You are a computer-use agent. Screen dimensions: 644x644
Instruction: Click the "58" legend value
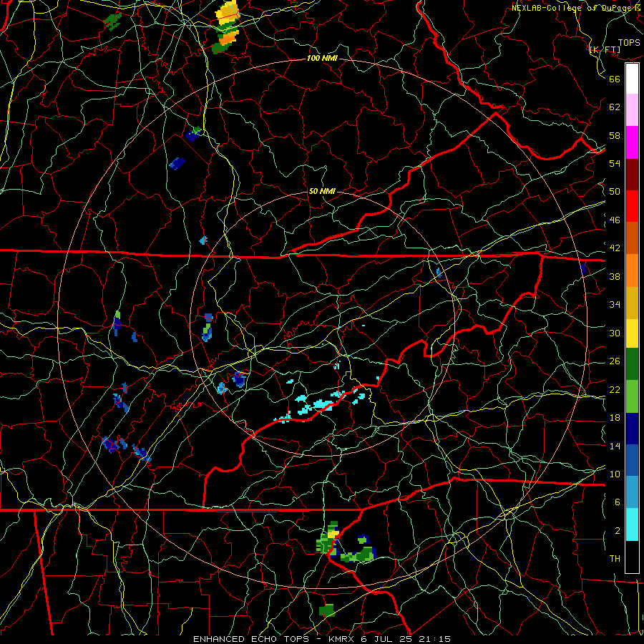pos(615,135)
